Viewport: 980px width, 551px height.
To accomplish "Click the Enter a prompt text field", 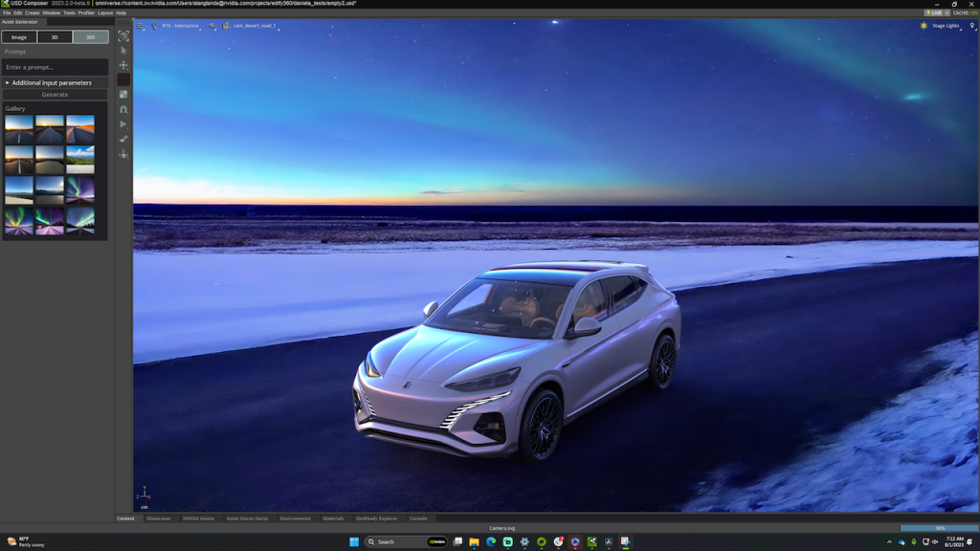I will pos(55,67).
